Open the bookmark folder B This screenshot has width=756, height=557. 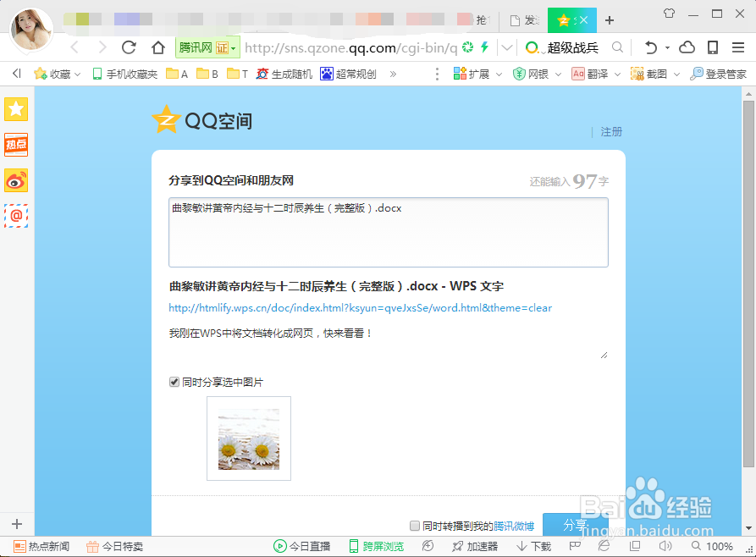click(207, 74)
